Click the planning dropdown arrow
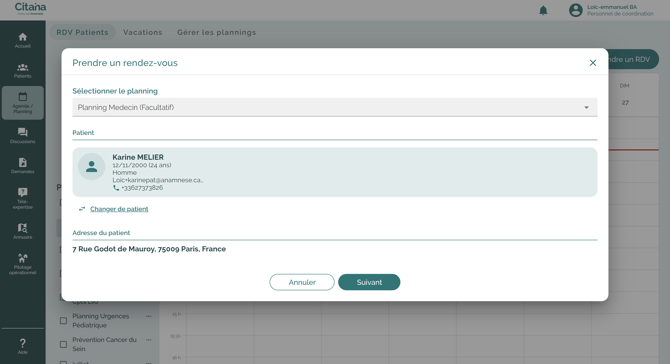Image resolution: width=670 pixels, height=364 pixels. coord(587,108)
